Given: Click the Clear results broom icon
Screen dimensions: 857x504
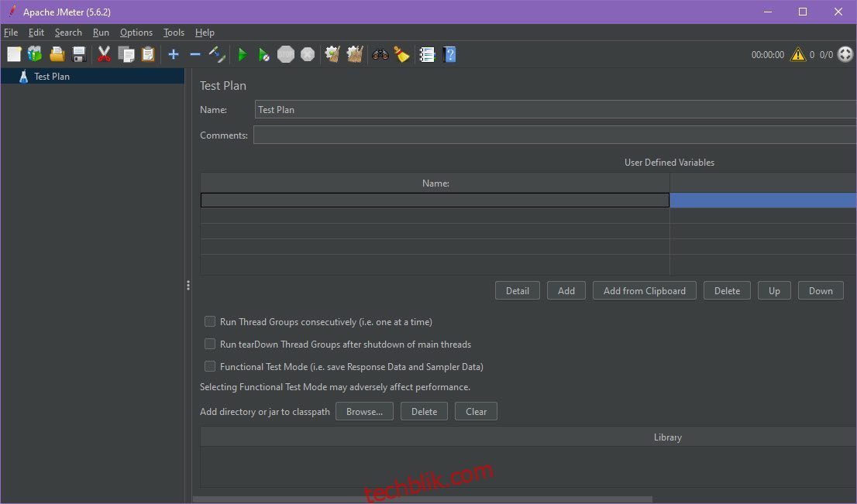Looking at the screenshot, I should (332, 54).
